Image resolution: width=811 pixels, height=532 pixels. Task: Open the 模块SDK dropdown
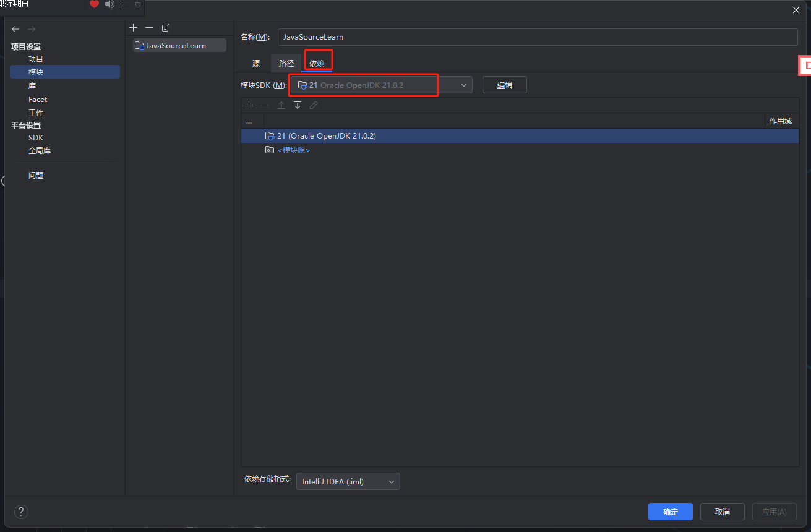pos(381,85)
